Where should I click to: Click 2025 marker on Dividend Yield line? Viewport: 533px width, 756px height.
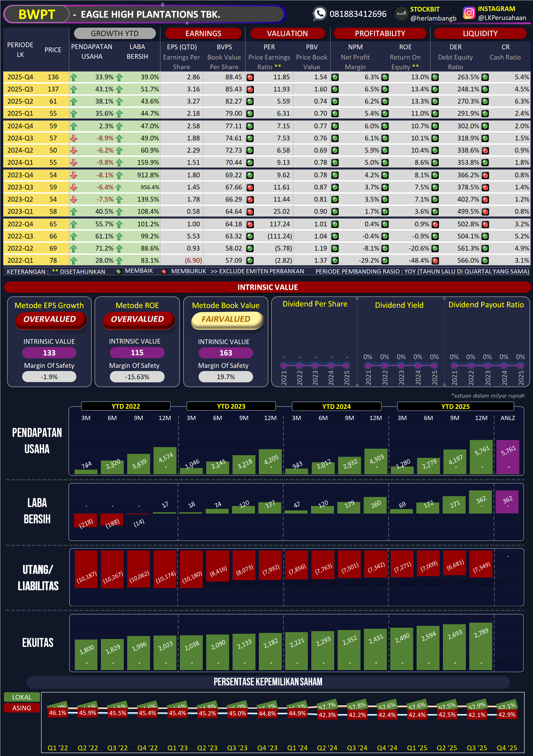[434, 365]
